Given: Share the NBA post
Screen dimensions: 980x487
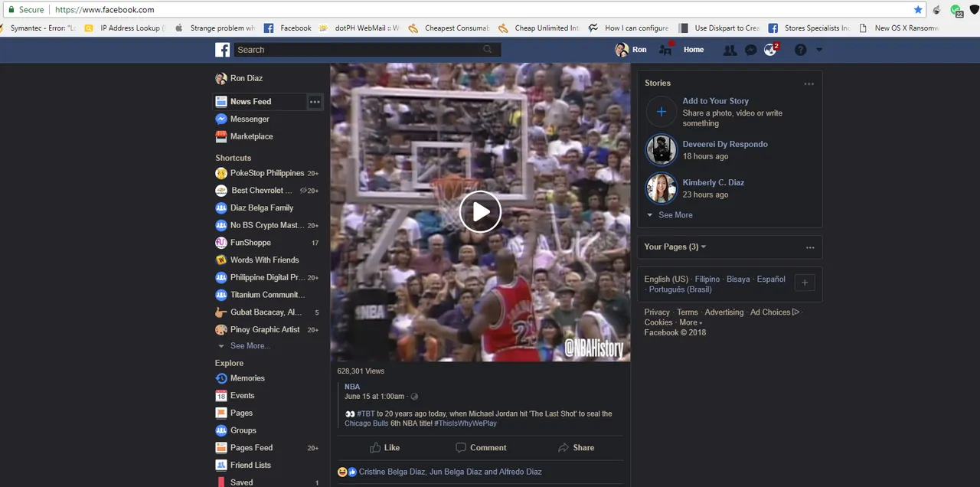Looking at the screenshot, I should (576, 448).
